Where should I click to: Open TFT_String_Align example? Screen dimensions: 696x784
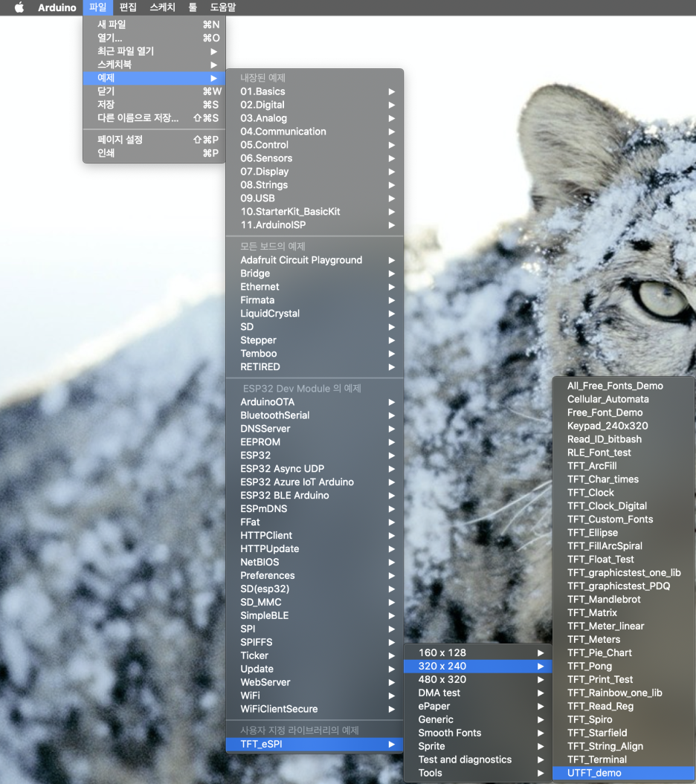coord(623,747)
